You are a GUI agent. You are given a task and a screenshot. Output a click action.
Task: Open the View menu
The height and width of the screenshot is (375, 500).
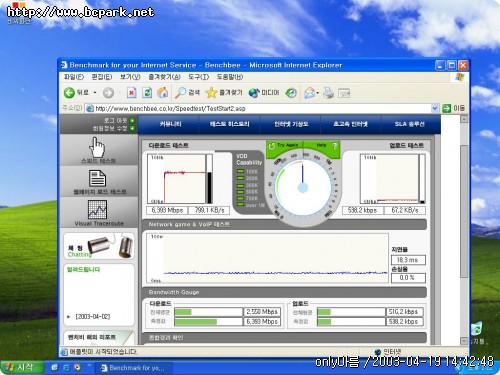[130, 77]
